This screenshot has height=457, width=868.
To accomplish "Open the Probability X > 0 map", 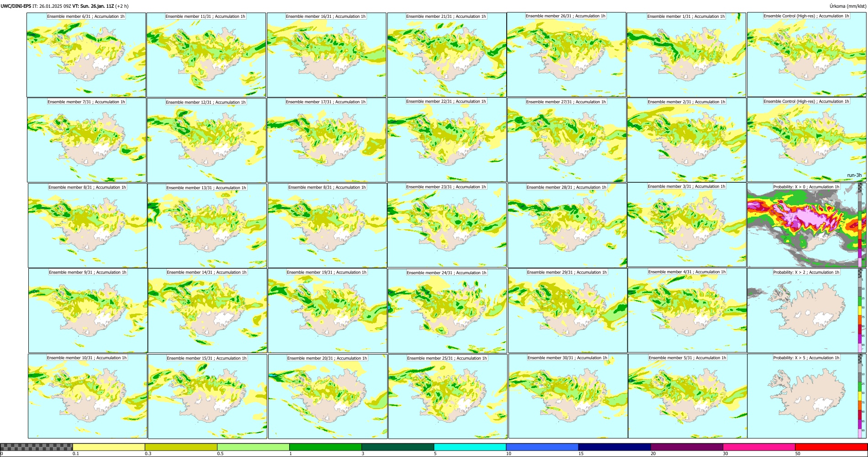I will (807, 225).
